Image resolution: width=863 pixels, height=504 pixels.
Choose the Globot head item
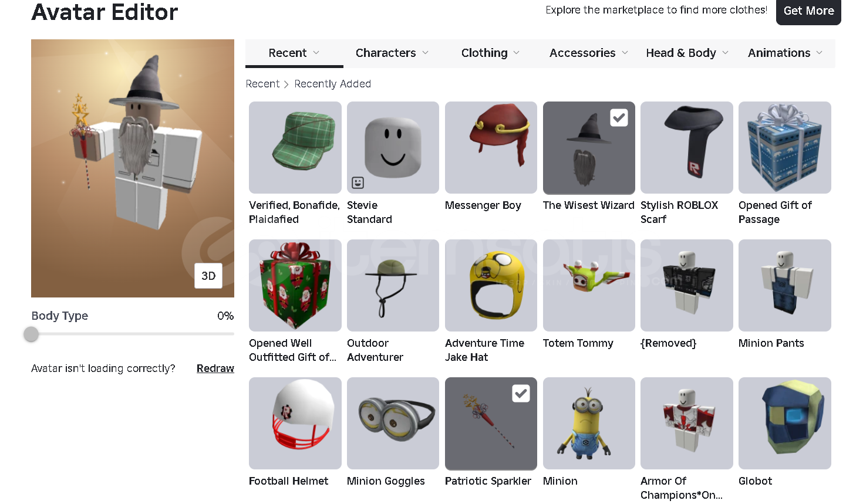coord(784,423)
